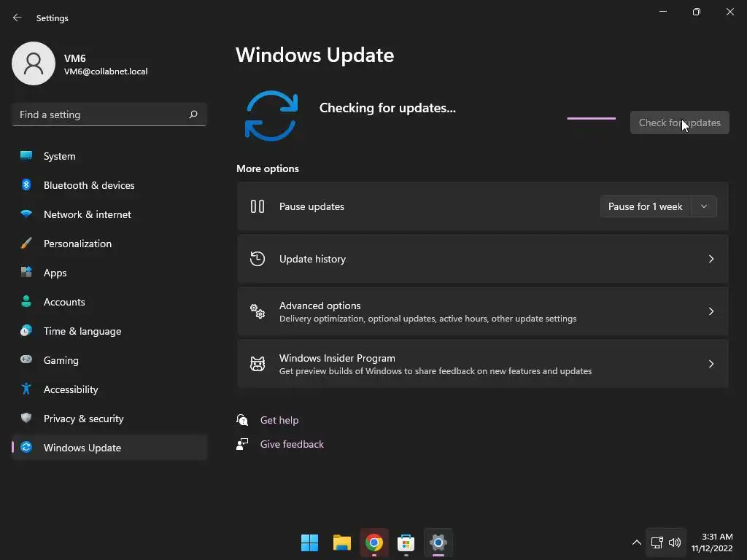Image resolution: width=747 pixels, height=560 pixels.
Task: Click the back arrow in Settings header
Action: (x=18, y=17)
